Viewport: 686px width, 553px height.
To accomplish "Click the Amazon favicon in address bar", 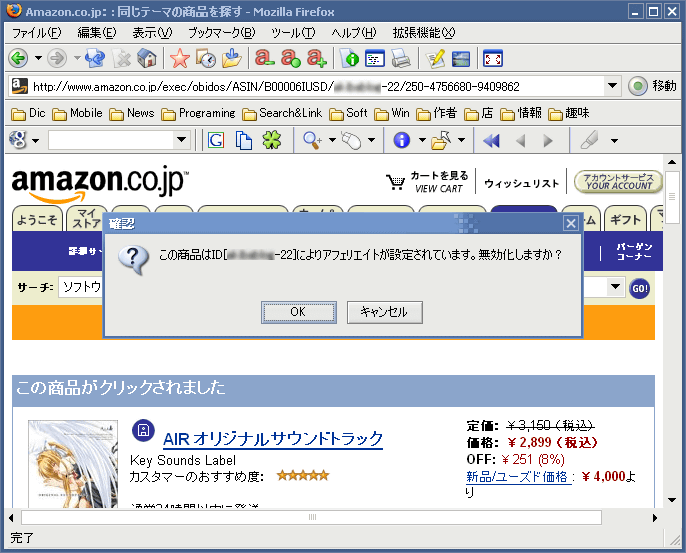I will pos(19,86).
